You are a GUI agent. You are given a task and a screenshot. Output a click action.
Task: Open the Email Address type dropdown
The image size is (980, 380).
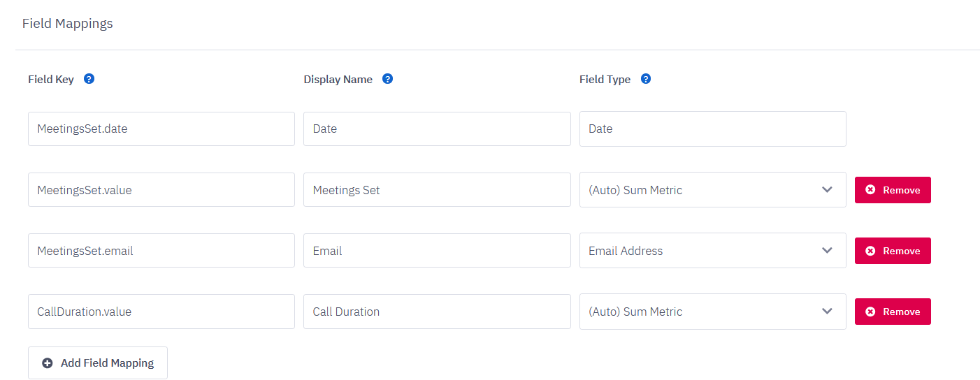pyautogui.click(x=712, y=251)
